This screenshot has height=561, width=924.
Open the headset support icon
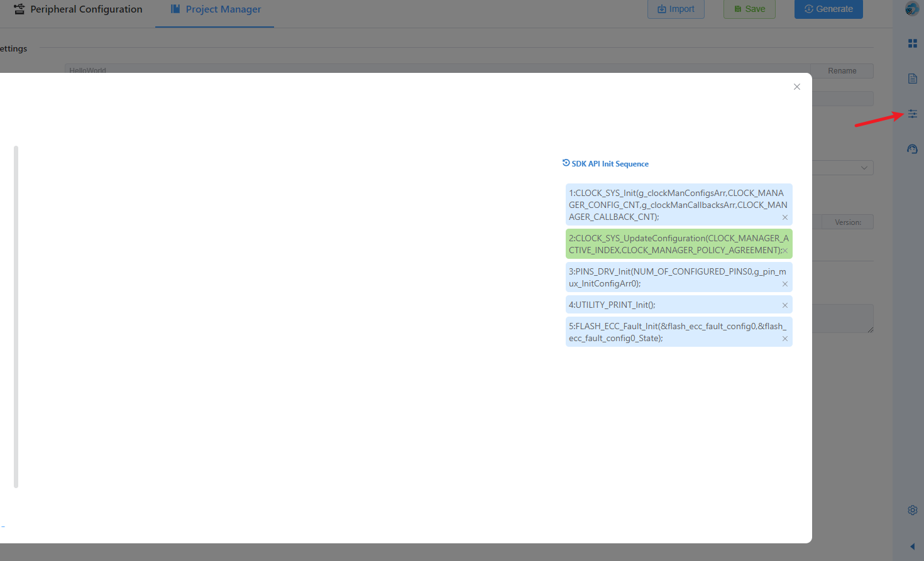(x=912, y=149)
